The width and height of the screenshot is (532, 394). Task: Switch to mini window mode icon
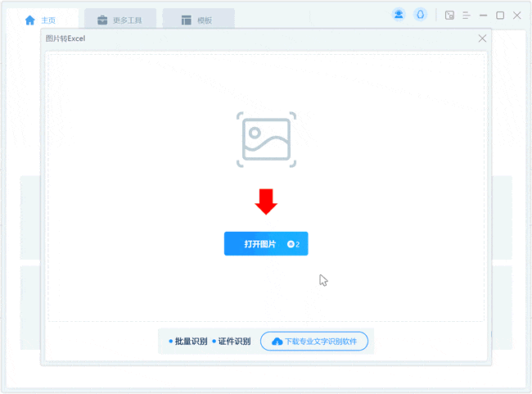pyautogui.click(x=449, y=15)
